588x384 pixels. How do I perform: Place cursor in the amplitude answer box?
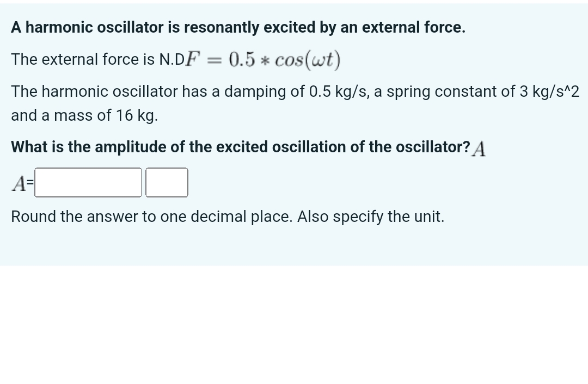[x=87, y=182]
